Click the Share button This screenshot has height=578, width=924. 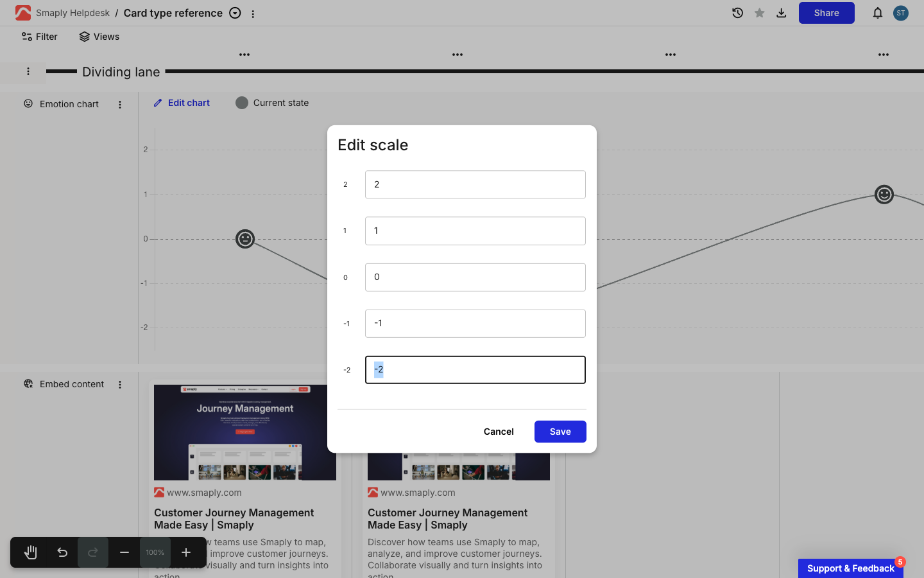click(826, 13)
